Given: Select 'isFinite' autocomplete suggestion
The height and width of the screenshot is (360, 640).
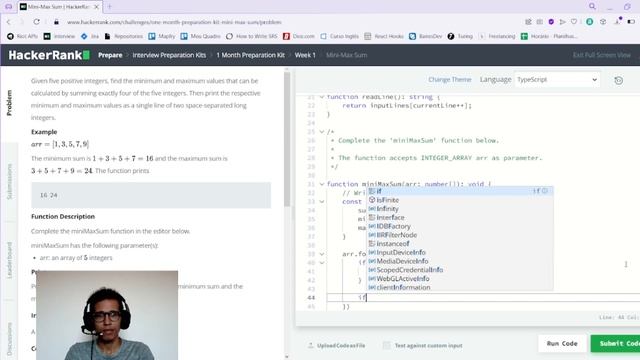Looking at the screenshot, I should pyautogui.click(x=460, y=200).
